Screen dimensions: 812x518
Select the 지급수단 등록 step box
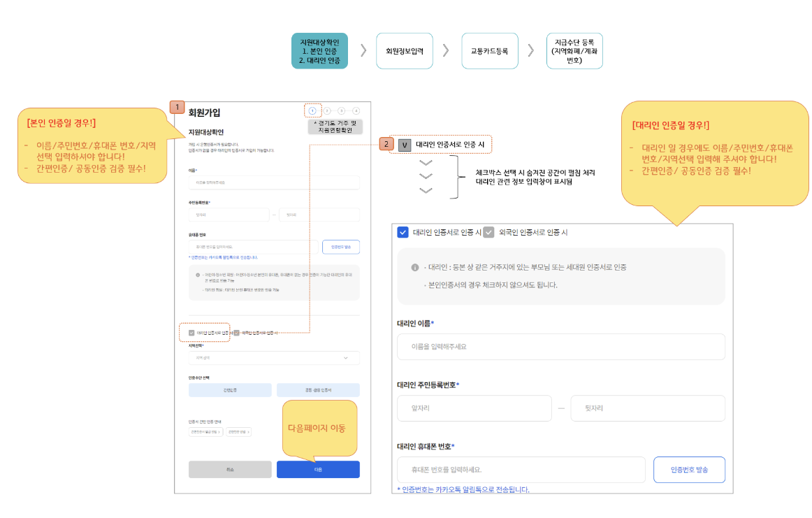point(574,50)
